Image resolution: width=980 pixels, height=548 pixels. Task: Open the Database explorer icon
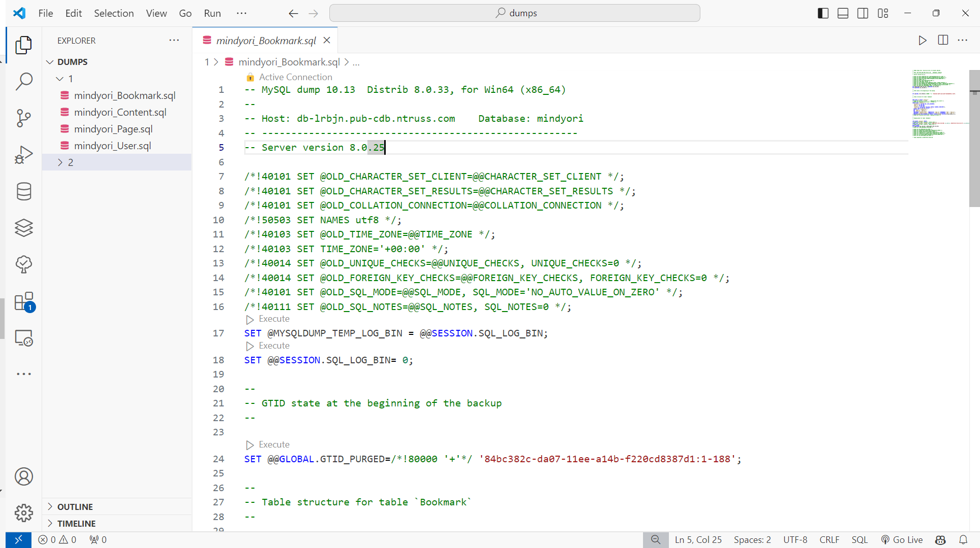coord(24,191)
